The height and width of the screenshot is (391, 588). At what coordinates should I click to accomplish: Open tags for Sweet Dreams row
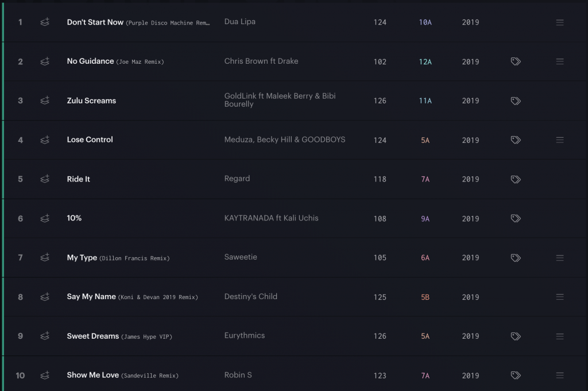coord(516,336)
